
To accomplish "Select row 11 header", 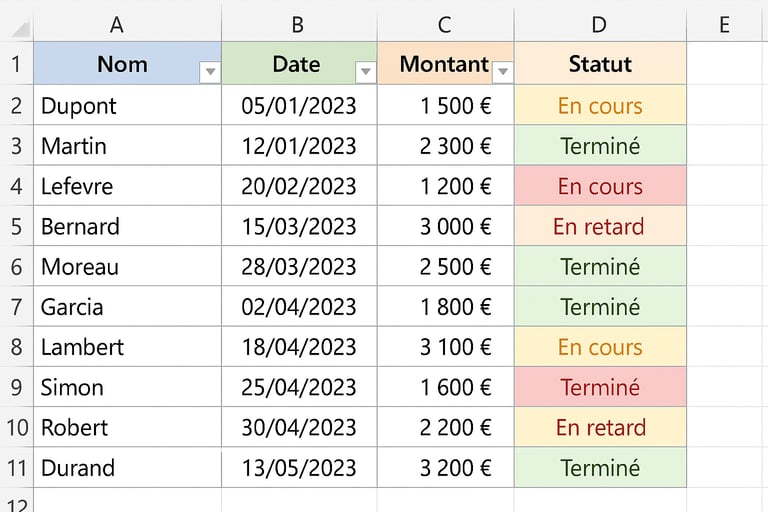I will [x=17, y=468].
